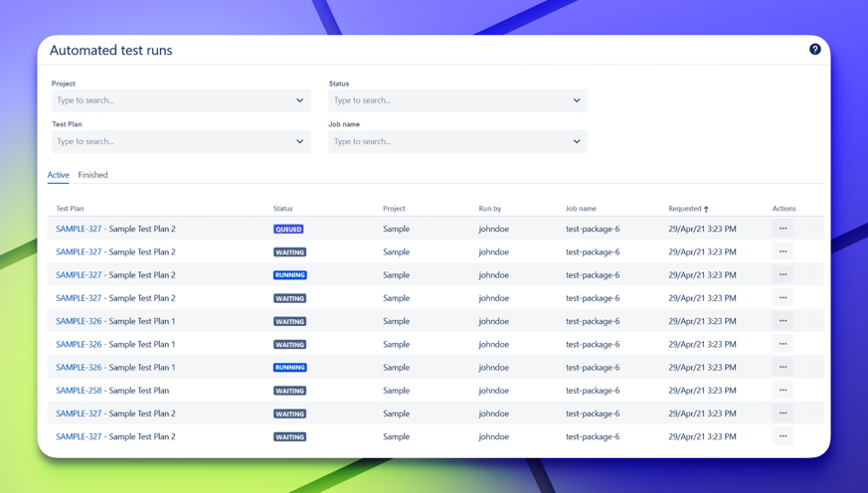Click the Job name column header
Viewport: 868px width, 493px height.
pyautogui.click(x=581, y=209)
